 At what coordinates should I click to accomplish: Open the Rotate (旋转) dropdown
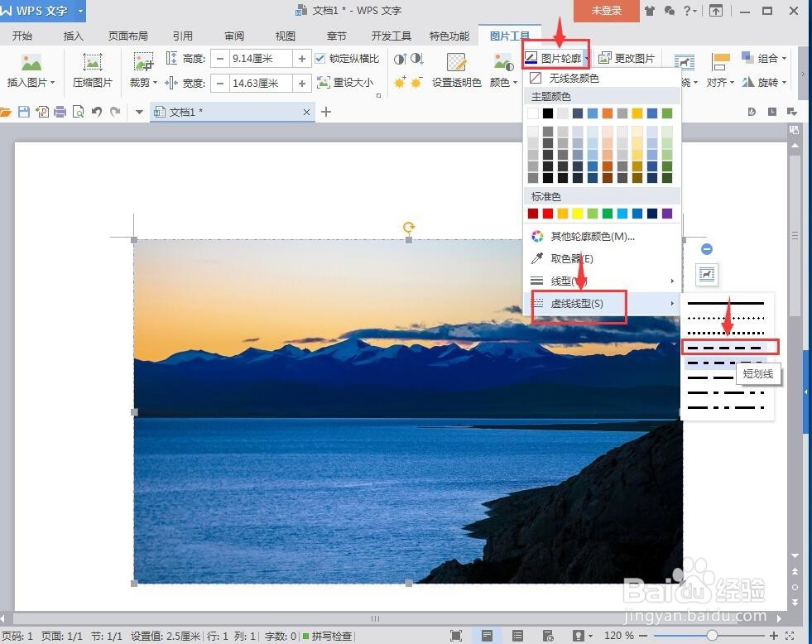tap(764, 82)
